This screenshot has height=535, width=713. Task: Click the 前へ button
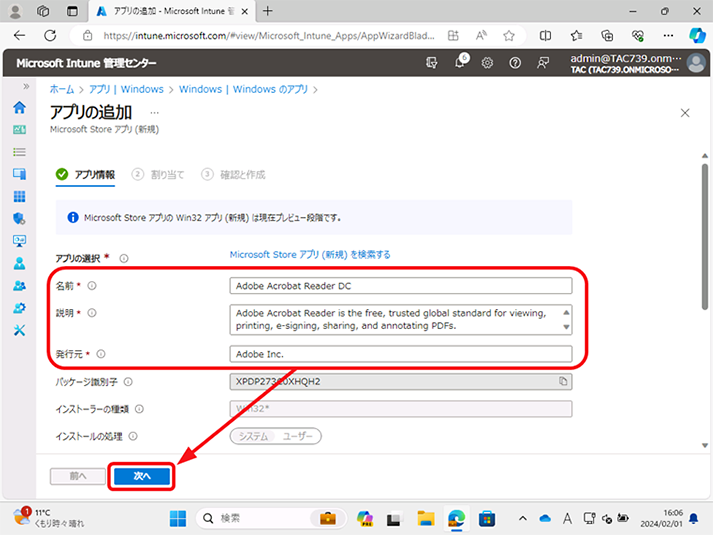(x=78, y=476)
